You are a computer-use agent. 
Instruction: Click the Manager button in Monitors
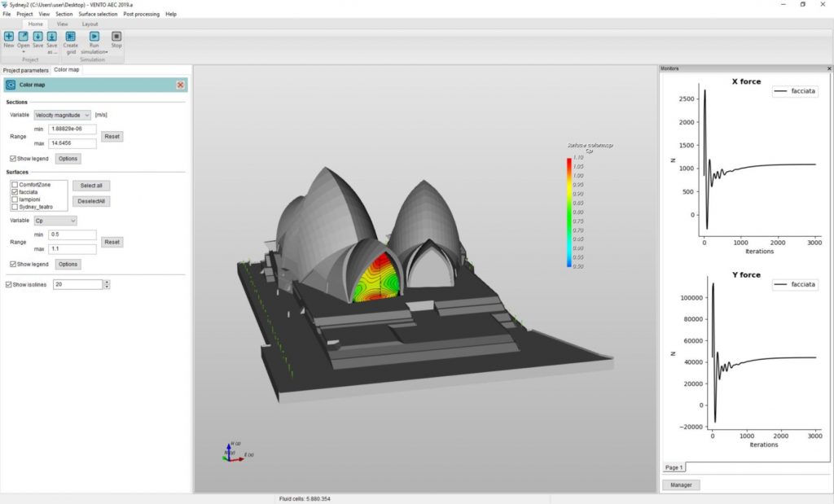pyautogui.click(x=681, y=484)
